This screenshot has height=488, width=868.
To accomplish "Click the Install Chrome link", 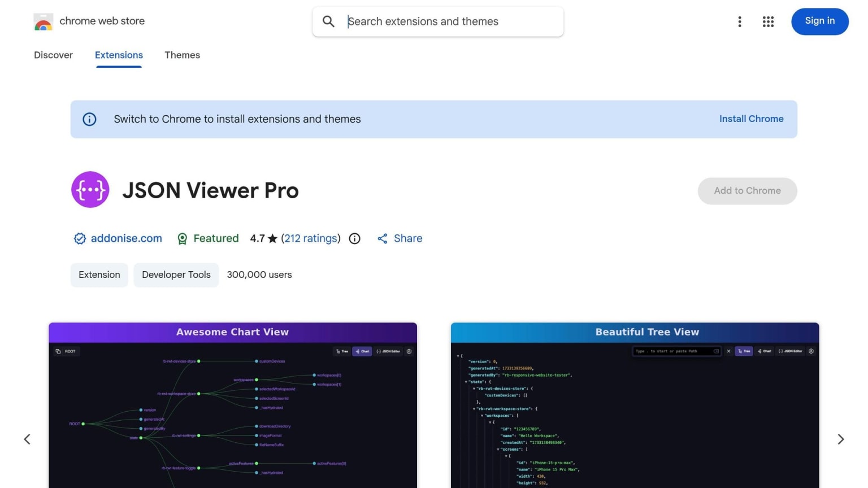I will pos(751,119).
